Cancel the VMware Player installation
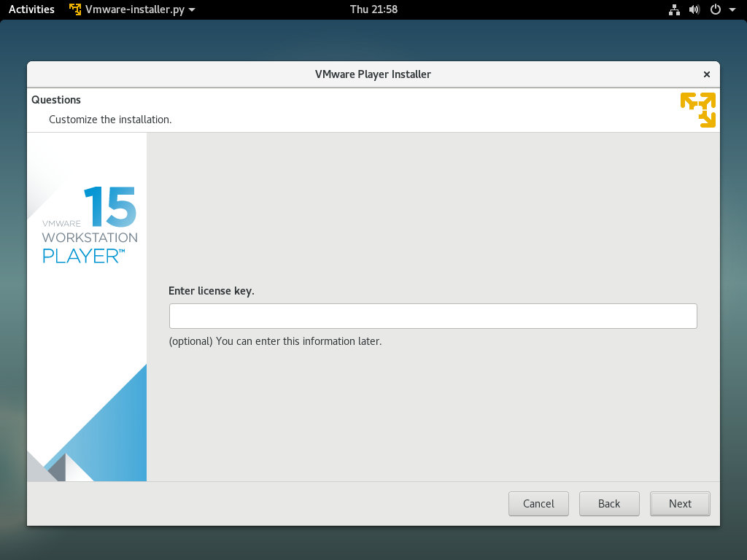Screen dimensions: 747x560 (x=538, y=503)
